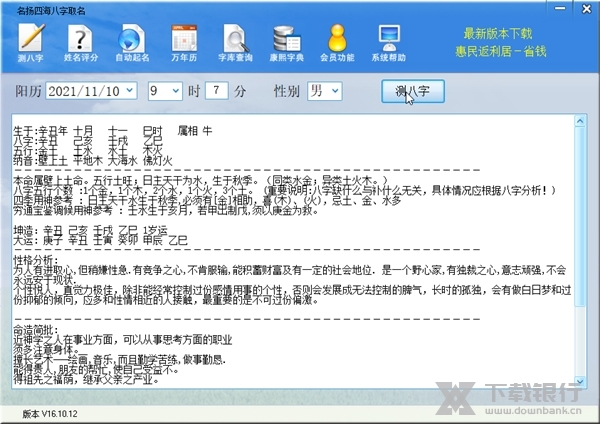Click the 最新版本下载 link

(x=498, y=34)
